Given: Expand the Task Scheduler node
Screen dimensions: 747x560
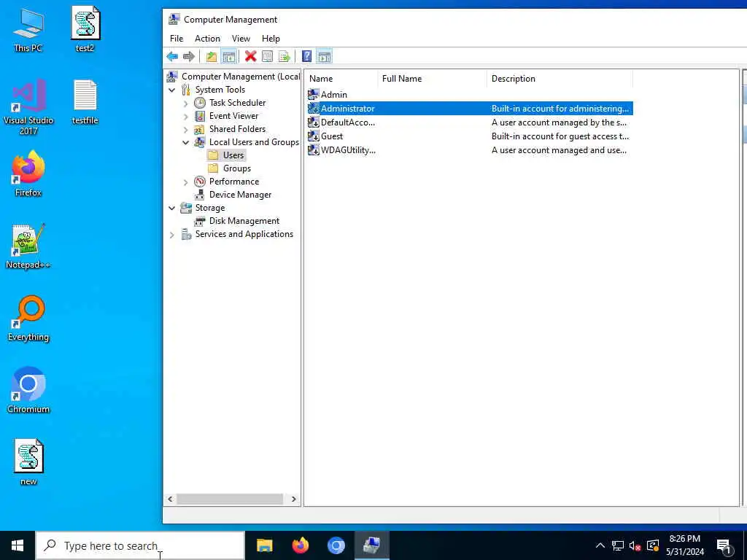Looking at the screenshot, I should [186, 103].
